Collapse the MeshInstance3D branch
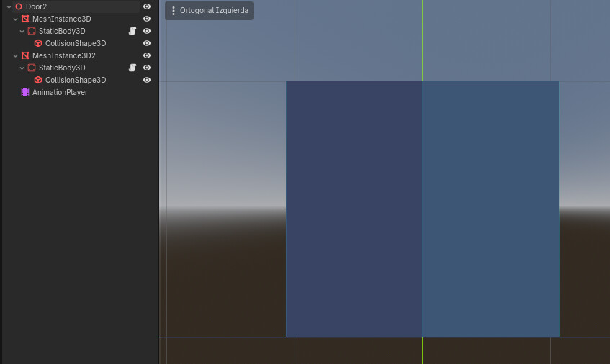The width and height of the screenshot is (610, 364). [16, 19]
